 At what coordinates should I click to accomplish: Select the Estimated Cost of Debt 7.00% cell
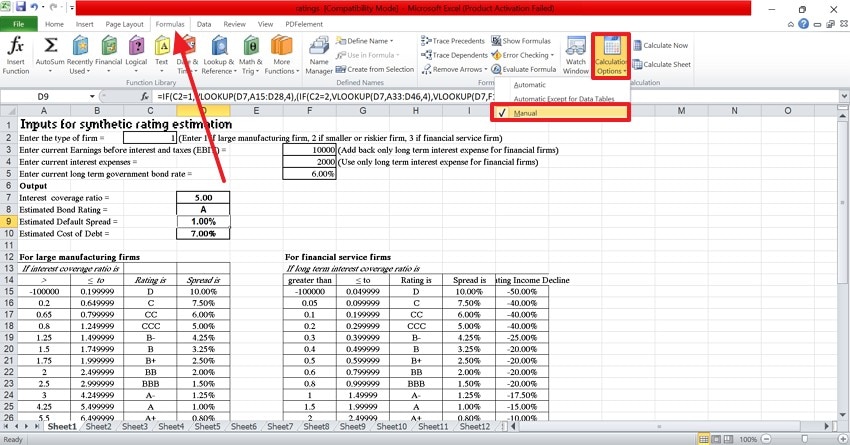203,234
